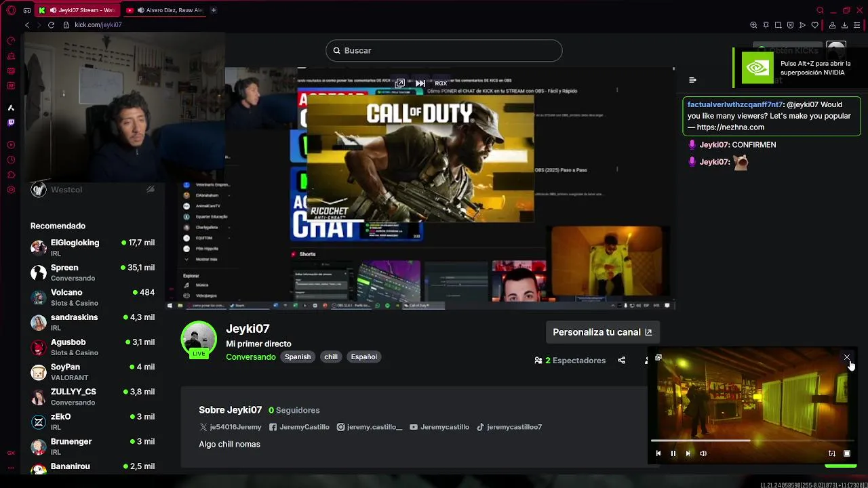Viewport: 868px width, 488px height.
Task: Open the Opera GX main menu logo
Action: [11, 10]
